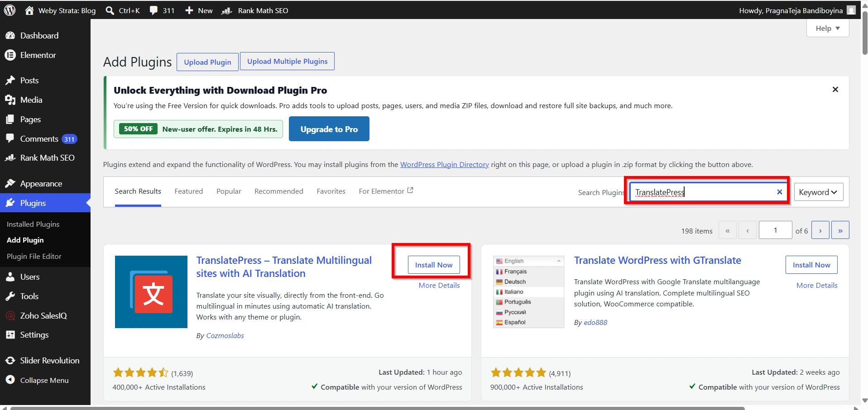Clear the TranslatePress search text
Image resolution: width=868 pixels, height=410 pixels.
[780, 192]
